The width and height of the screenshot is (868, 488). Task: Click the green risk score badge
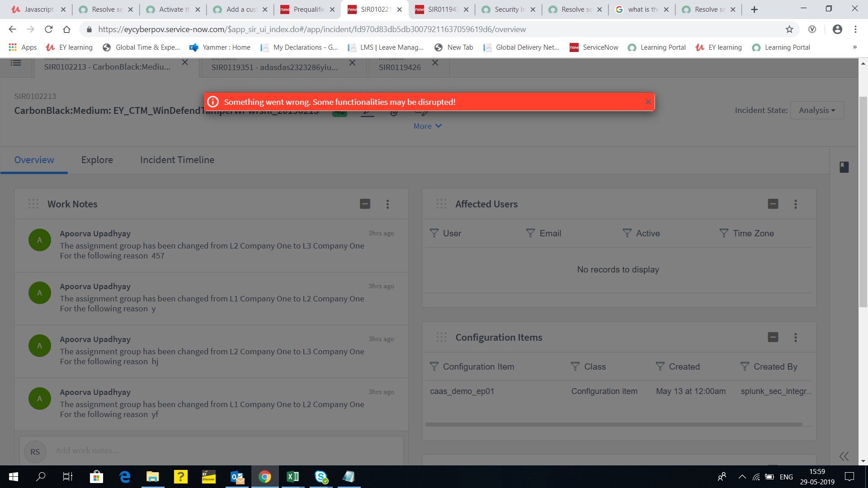340,112
